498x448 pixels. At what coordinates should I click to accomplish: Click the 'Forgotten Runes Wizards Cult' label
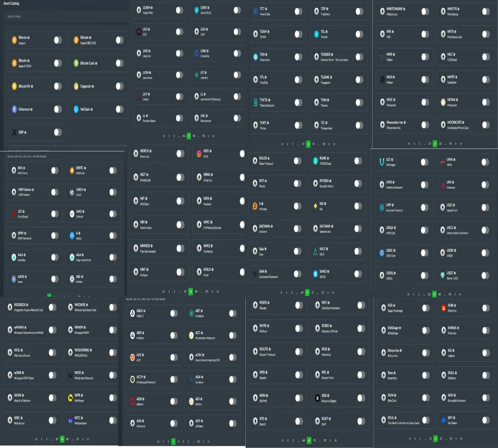(x=29, y=310)
